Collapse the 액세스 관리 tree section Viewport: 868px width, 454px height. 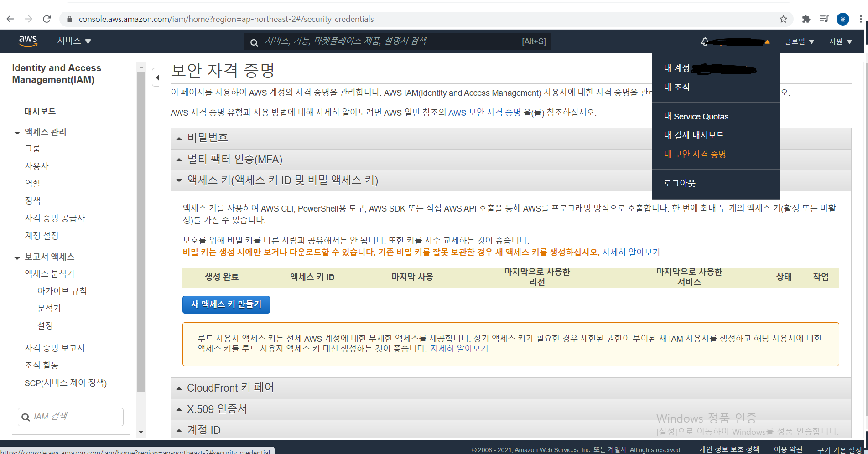click(17, 133)
